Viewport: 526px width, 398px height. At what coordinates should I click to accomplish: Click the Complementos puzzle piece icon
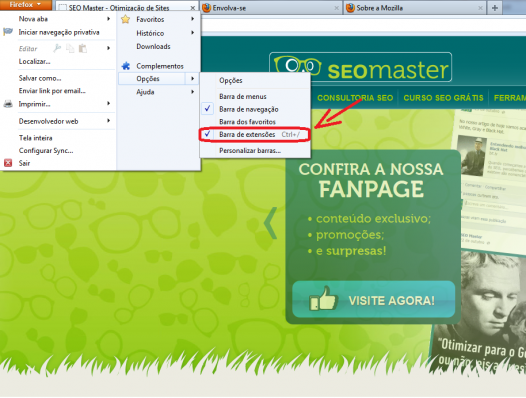pos(126,66)
